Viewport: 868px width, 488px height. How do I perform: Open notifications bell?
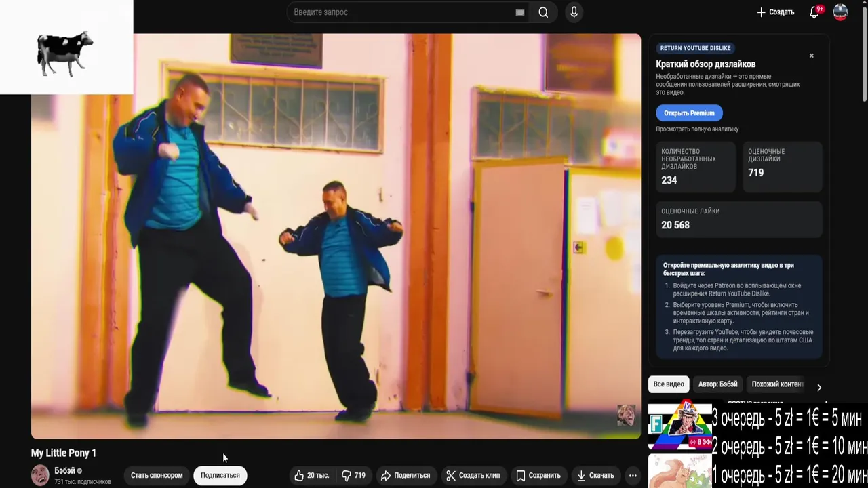click(x=816, y=12)
